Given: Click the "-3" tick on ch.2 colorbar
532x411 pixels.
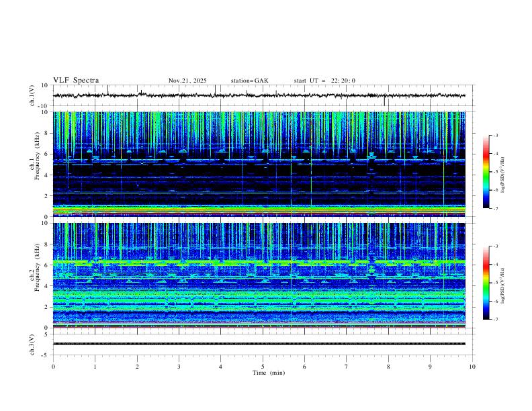Looking at the screenshot, I should (x=495, y=246).
